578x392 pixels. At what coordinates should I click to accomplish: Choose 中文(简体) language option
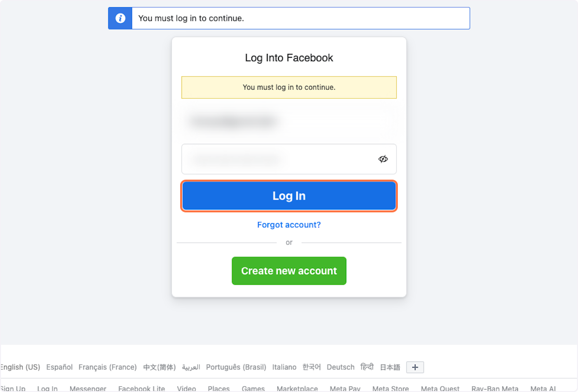coord(159,367)
